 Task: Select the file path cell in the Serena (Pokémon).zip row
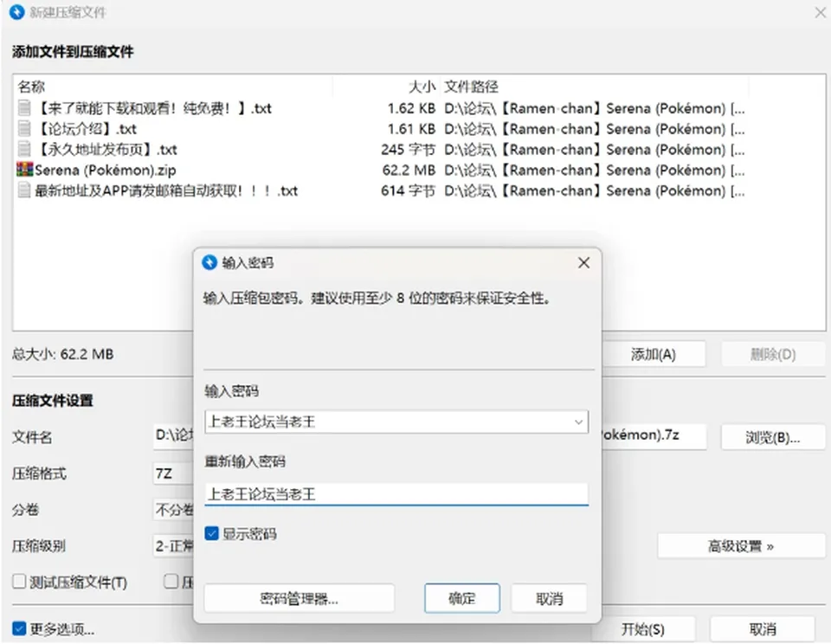pos(595,171)
